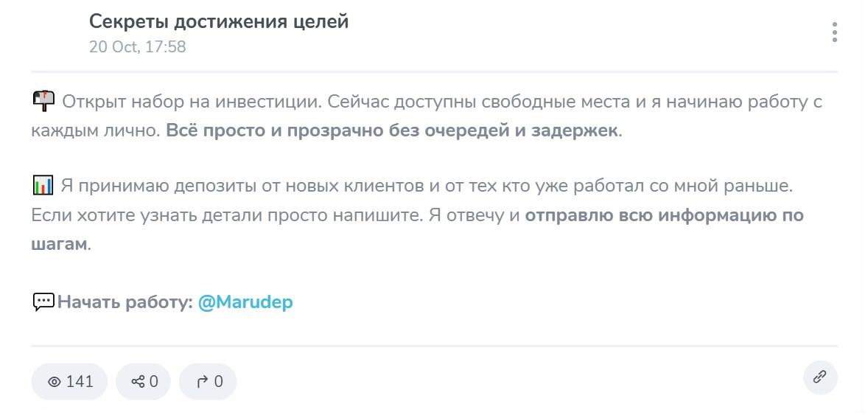Click the post timestamp "20 Oct, 17:58"

[x=137, y=47]
